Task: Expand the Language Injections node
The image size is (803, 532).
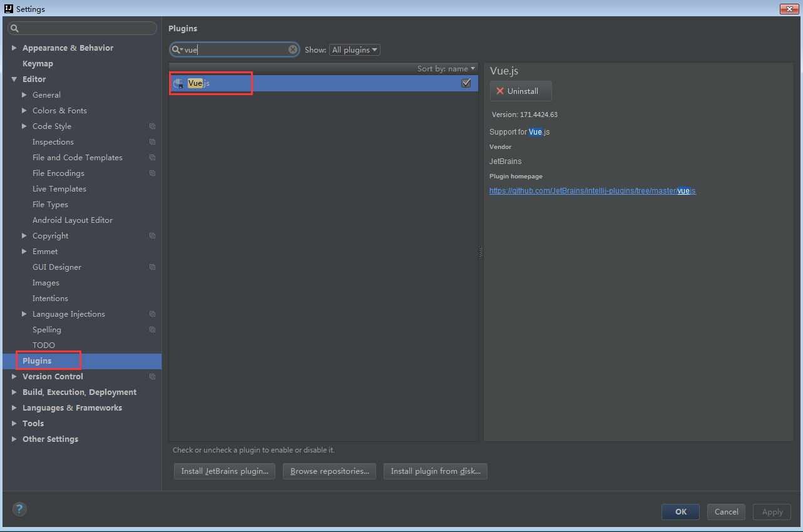Action: click(x=24, y=314)
